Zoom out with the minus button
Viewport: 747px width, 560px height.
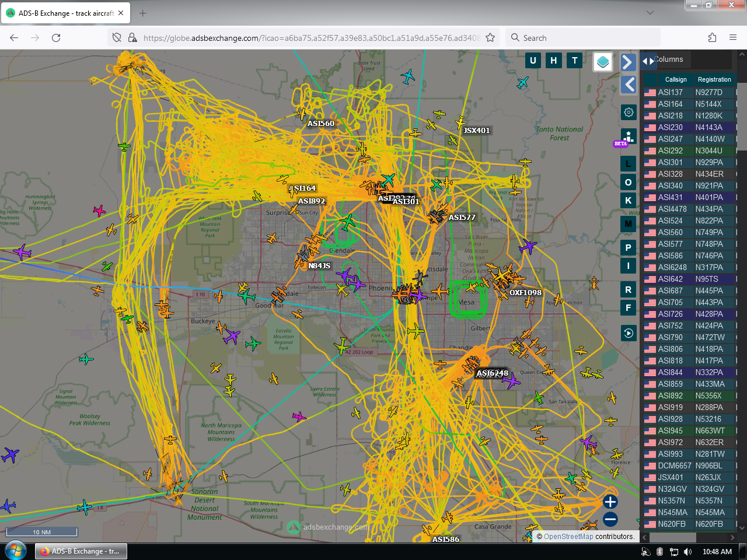[x=610, y=519]
